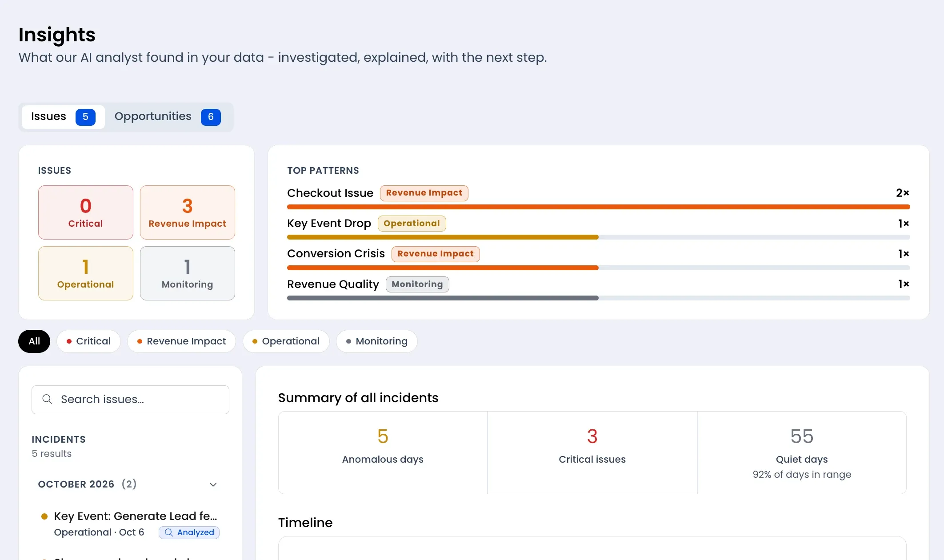Image resolution: width=944 pixels, height=560 pixels.
Task: Click the Issues count badge 5
Action: [x=85, y=117]
